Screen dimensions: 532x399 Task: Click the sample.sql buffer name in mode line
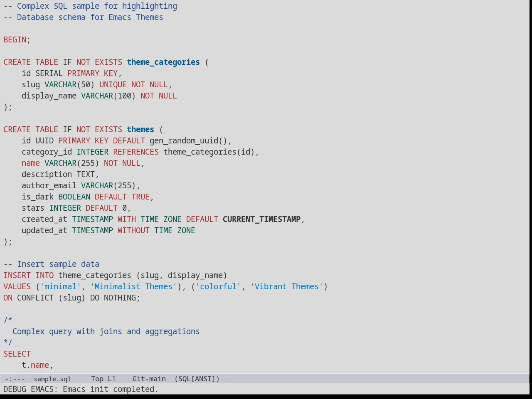(52, 379)
